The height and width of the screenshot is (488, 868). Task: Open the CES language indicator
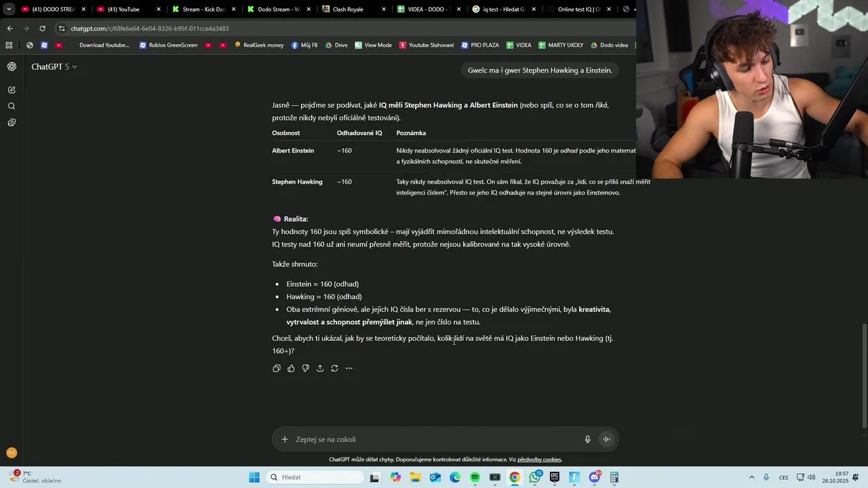[783, 477]
